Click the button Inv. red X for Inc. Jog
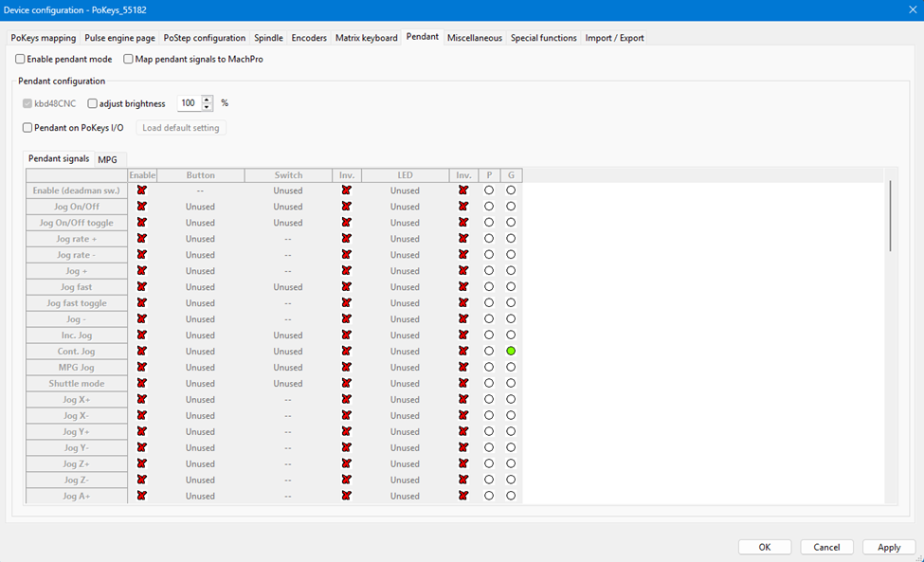 point(346,335)
